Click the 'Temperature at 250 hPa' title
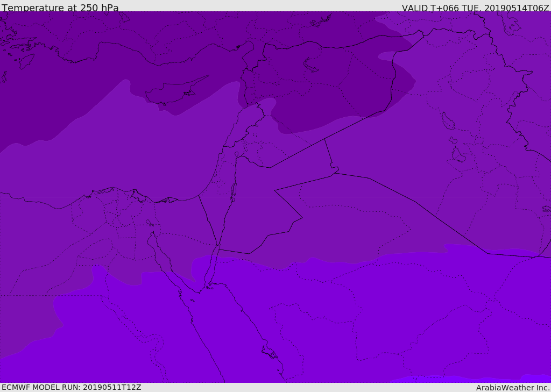The height and width of the screenshot is (392, 551). click(x=60, y=8)
